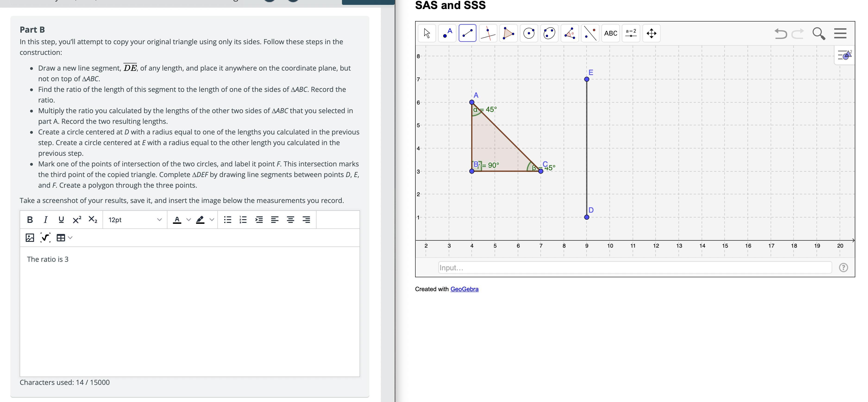
Task: Open the GeoGebra hamburger menu
Action: tap(840, 33)
